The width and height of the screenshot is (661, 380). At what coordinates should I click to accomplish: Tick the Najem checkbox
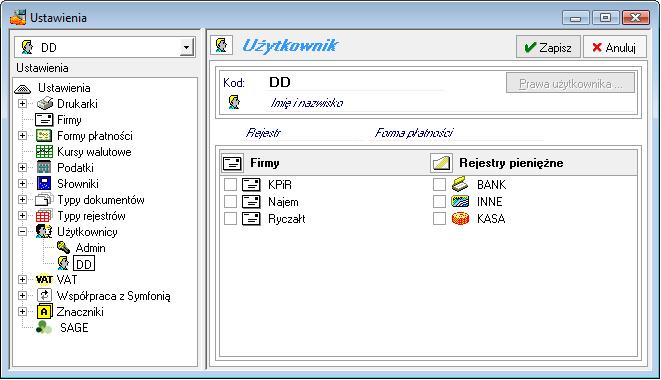pyautogui.click(x=230, y=202)
